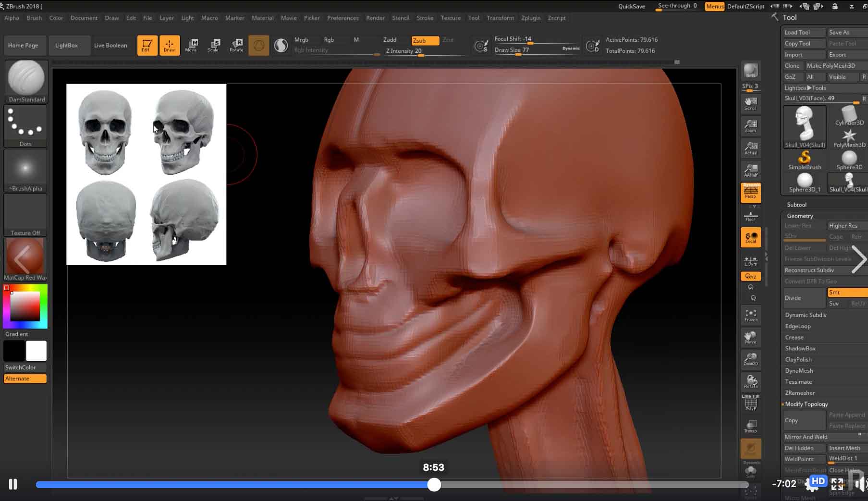Expand the DynaMesh section

click(799, 371)
